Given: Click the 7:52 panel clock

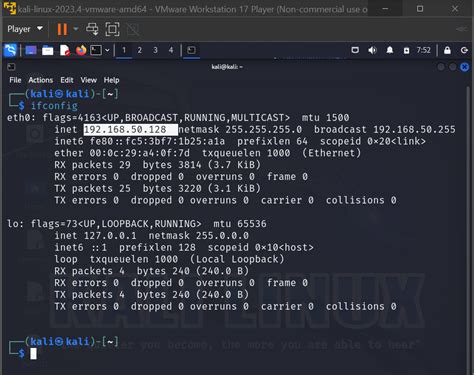Looking at the screenshot, I should (423, 50).
